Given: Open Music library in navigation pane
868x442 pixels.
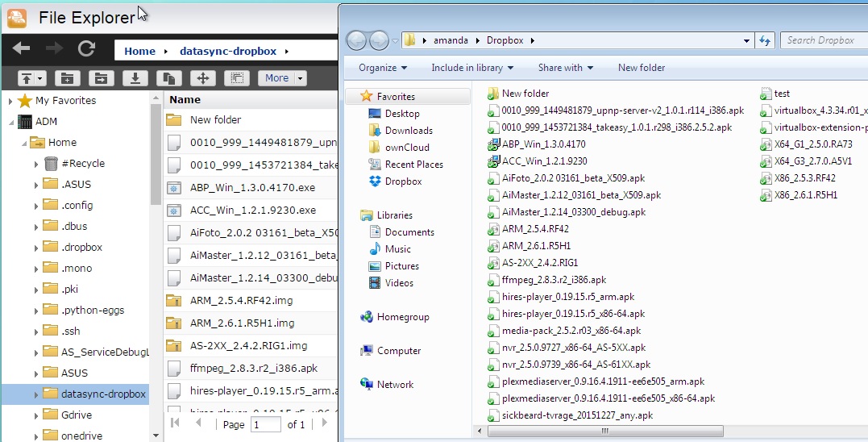Looking at the screenshot, I should pyautogui.click(x=398, y=249).
